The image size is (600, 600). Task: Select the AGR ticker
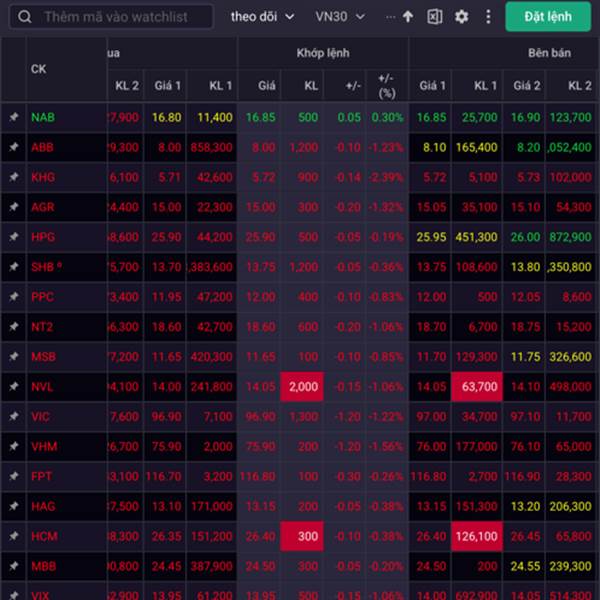click(x=42, y=207)
